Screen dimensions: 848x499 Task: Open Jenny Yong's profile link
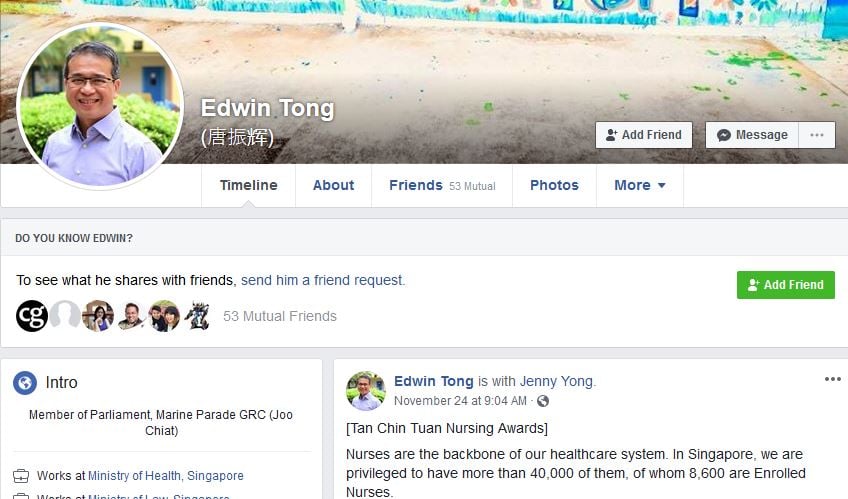click(x=556, y=381)
